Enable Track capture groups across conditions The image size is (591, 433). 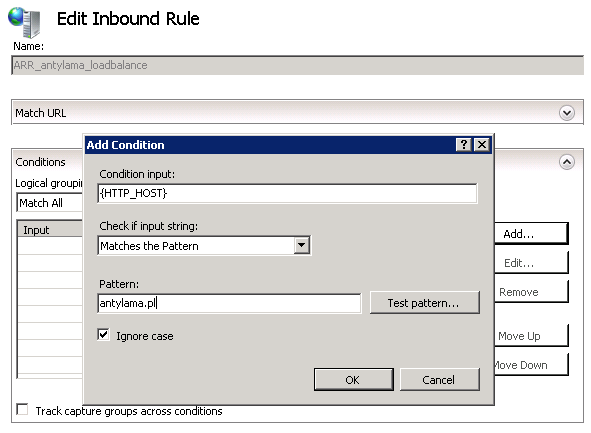tap(23, 410)
